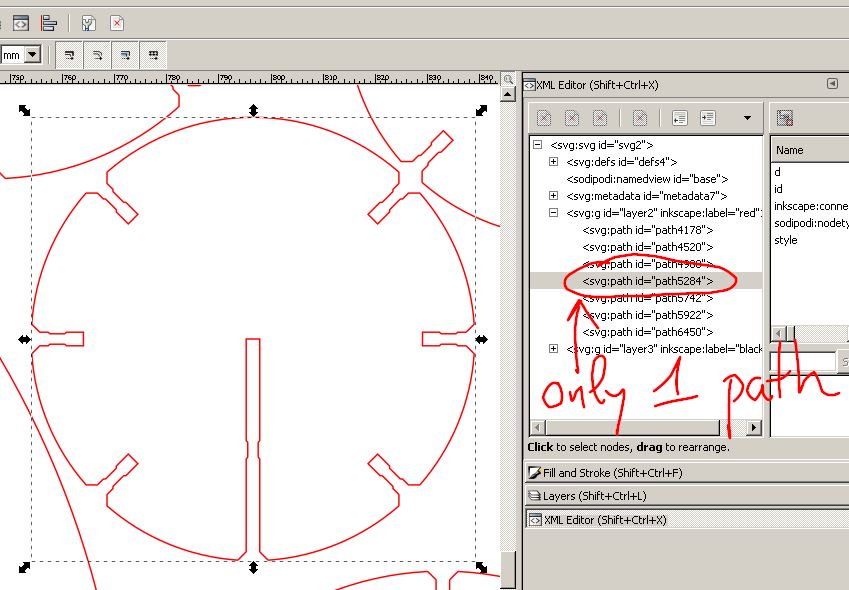The height and width of the screenshot is (590, 849).
Task: Select the svg:svg id="svg2" node
Action: (x=602, y=145)
